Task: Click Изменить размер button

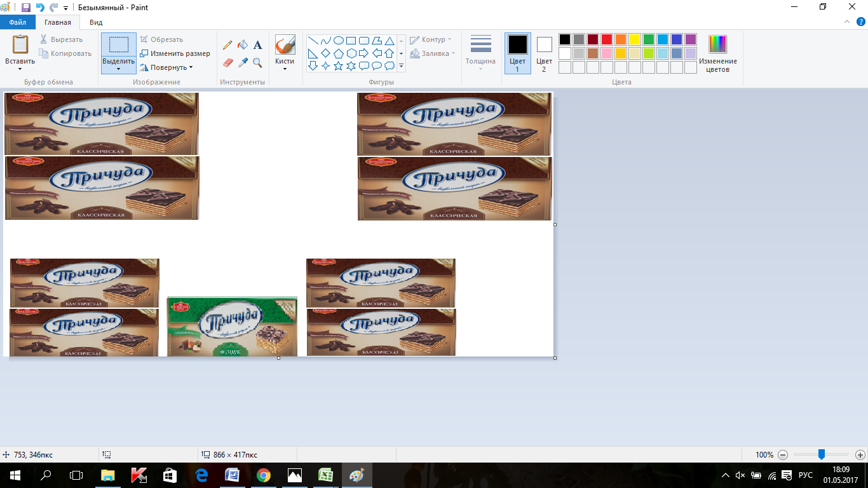Action: [175, 53]
